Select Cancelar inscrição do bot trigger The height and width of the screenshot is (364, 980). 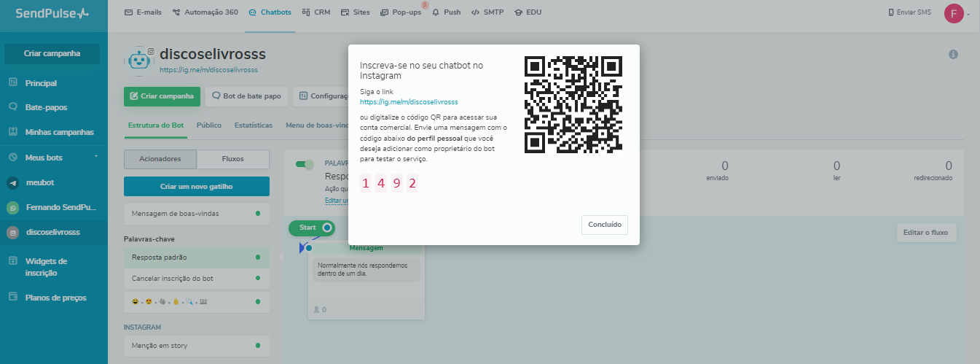point(197,279)
